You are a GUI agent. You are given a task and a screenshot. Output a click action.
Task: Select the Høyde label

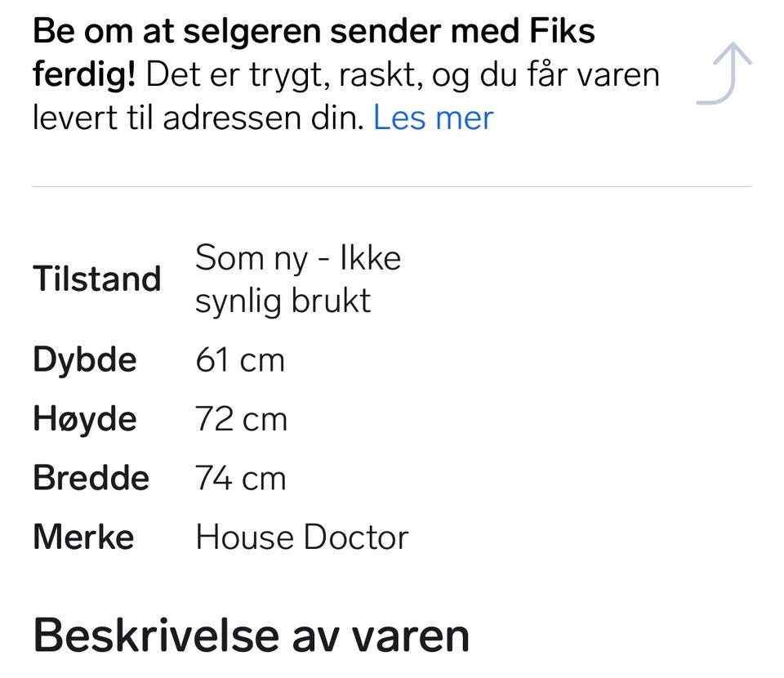point(84,419)
